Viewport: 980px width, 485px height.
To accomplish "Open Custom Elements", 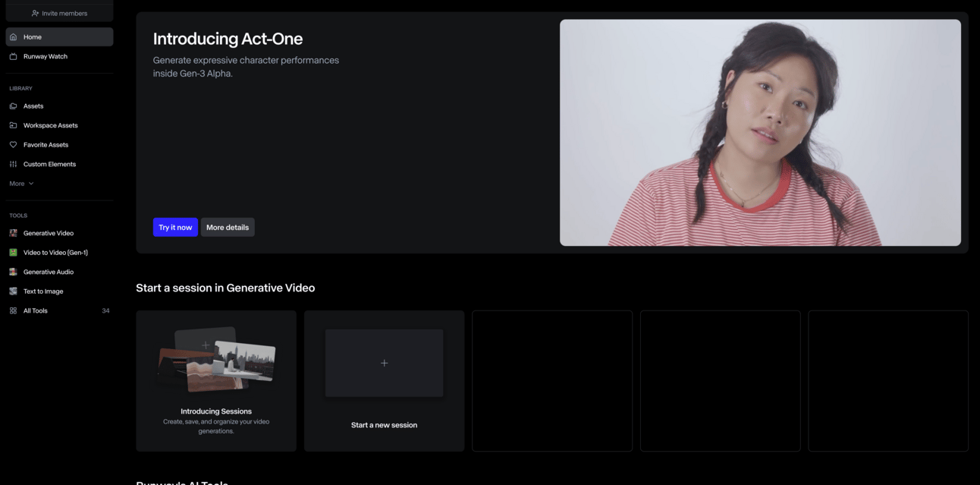I will 59,164.
